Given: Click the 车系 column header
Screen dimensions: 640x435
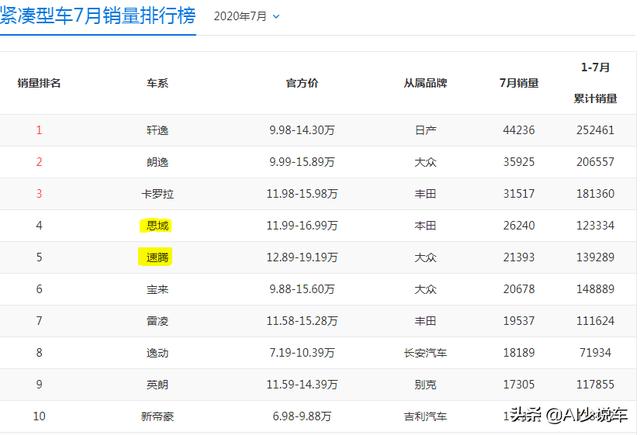Looking at the screenshot, I should coord(158,83).
